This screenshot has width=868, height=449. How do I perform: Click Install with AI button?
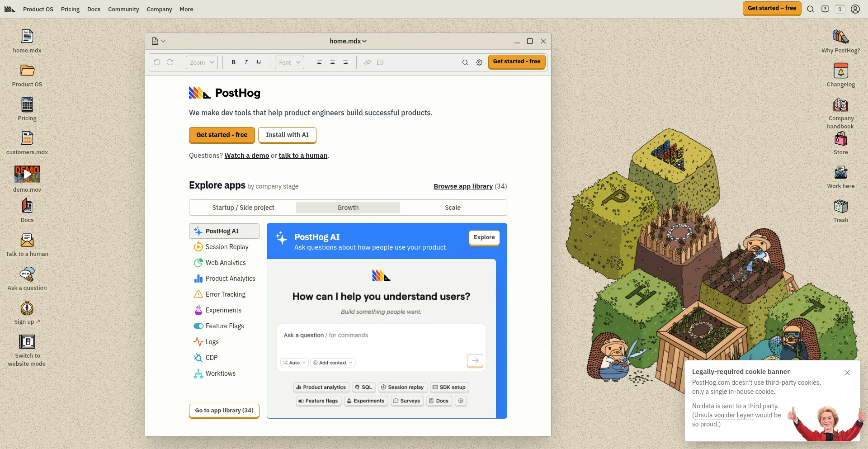point(287,135)
